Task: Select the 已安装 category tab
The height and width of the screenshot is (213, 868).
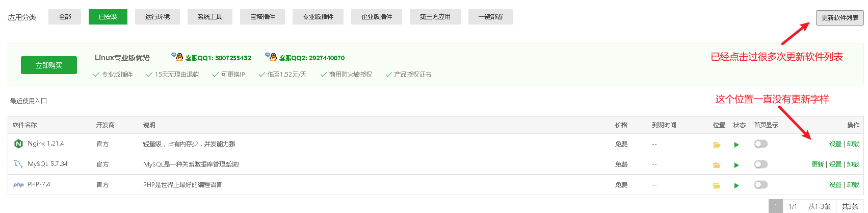Action: [108, 17]
